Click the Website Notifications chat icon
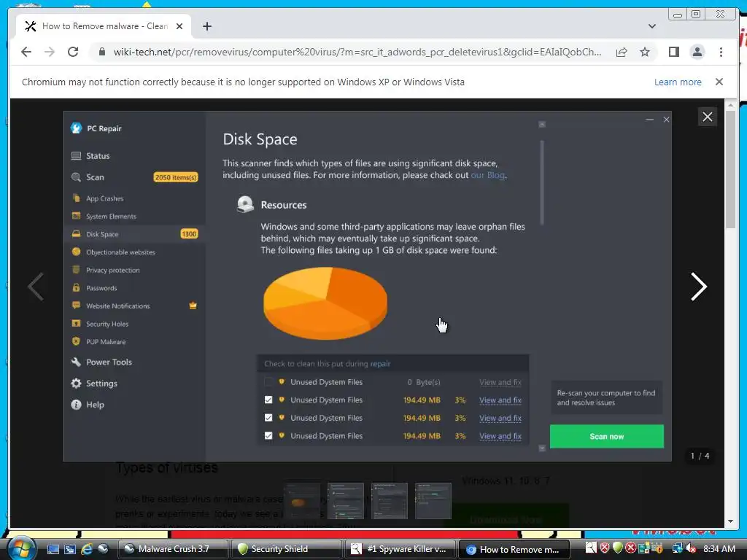This screenshot has height=560, width=747. 76,306
